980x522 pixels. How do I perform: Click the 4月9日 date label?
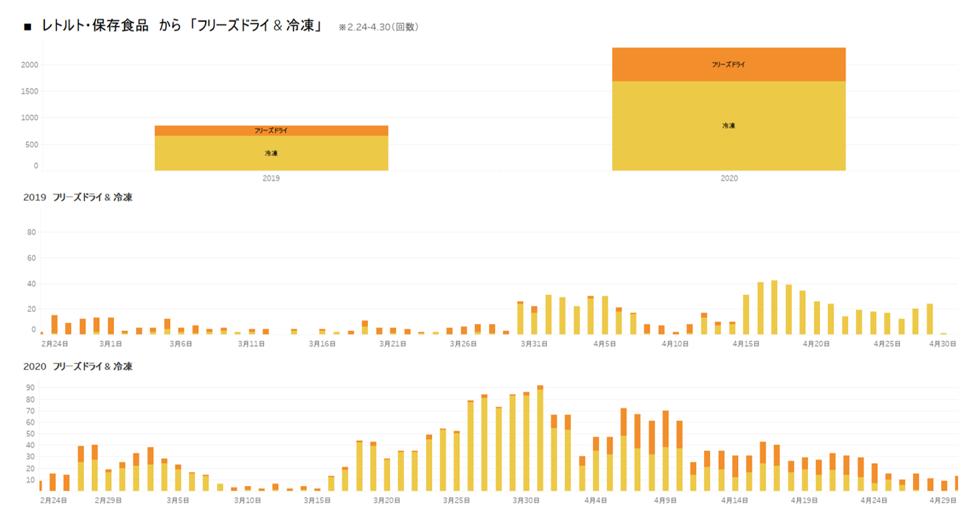point(665,501)
